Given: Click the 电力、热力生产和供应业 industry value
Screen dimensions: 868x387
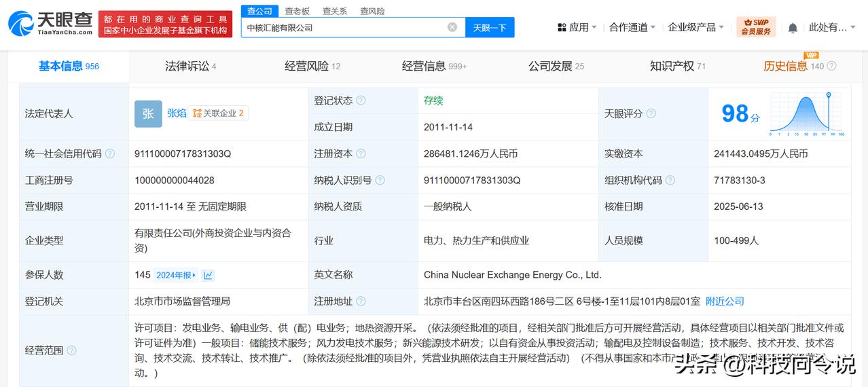Looking at the screenshot, I should 476,240.
